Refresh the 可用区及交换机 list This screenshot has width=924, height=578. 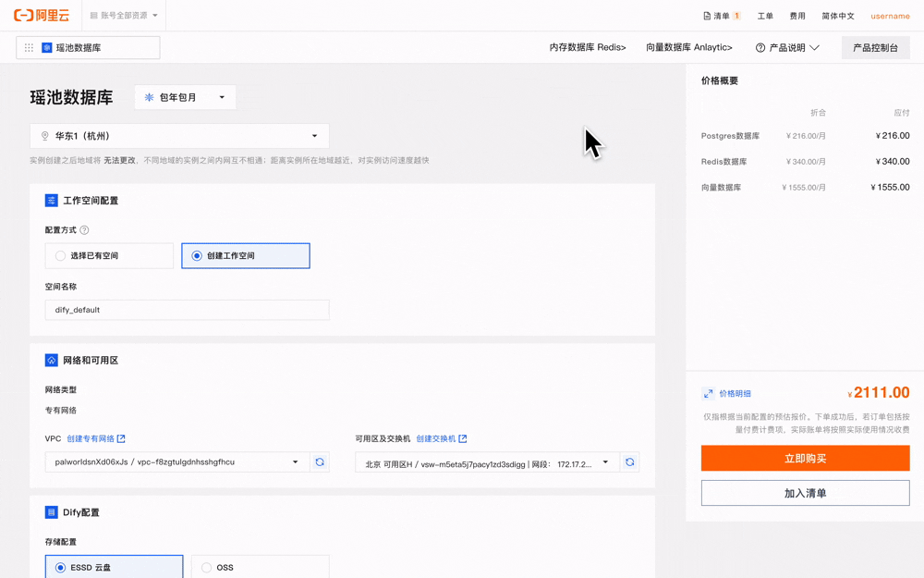point(629,461)
